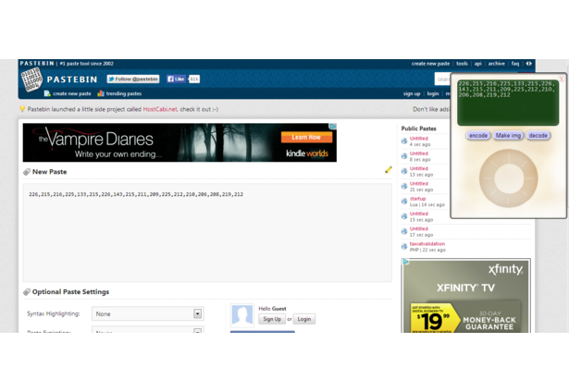Open the api menu item
The height and width of the screenshot is (392, 569).
478,64
